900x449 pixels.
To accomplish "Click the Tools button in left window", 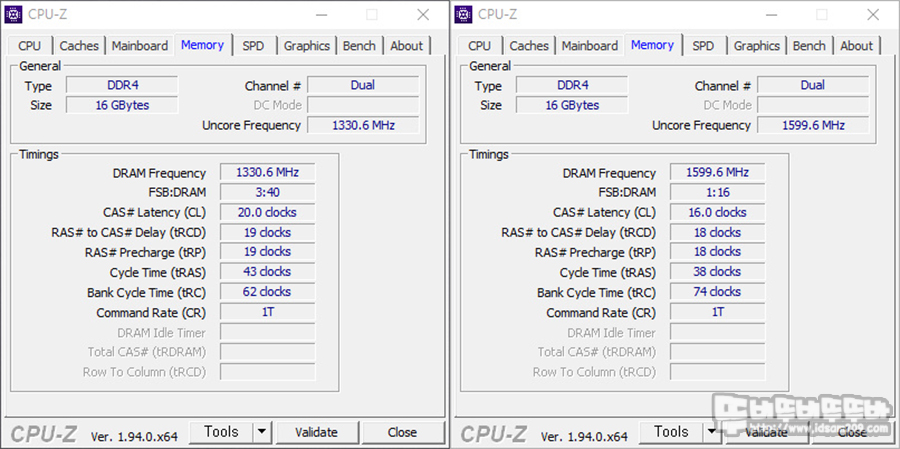I will pyautogui.click(x=221, y=432).
